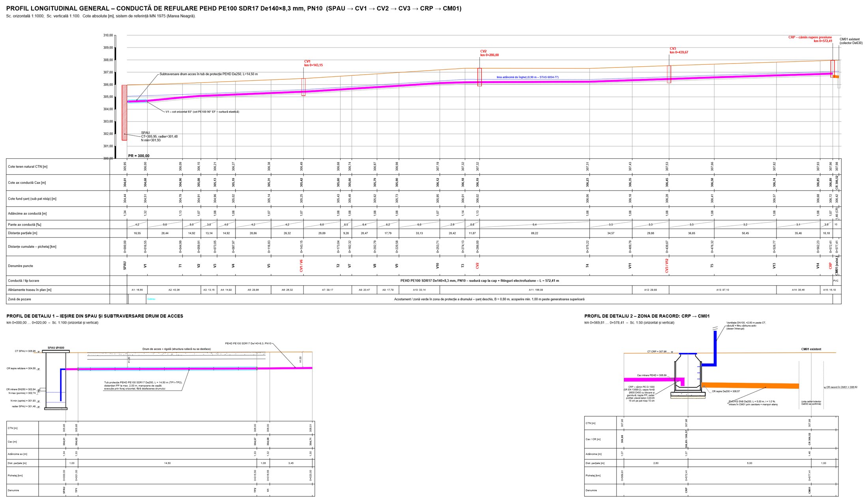Screen dimensions: 868x498
Task: Select row header 'Aliniamente traseu în plan [m]'
Action: tap(30, 290)
